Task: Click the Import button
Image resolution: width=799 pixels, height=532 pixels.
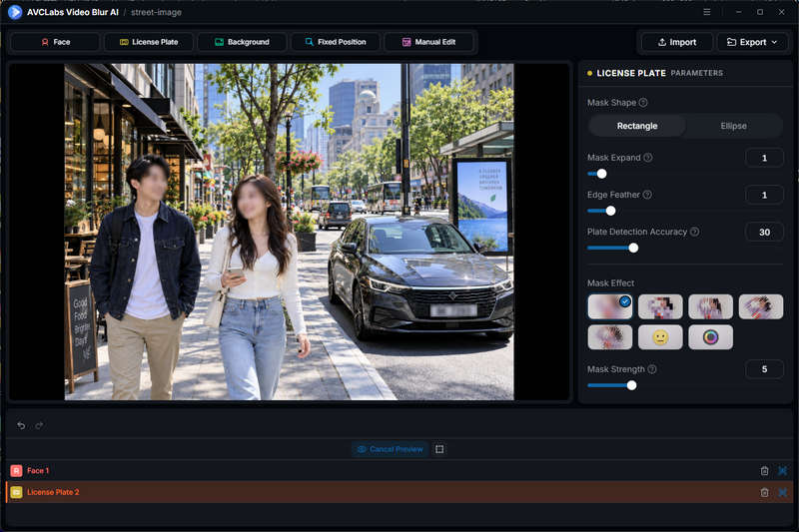Action: pos(677,42)
